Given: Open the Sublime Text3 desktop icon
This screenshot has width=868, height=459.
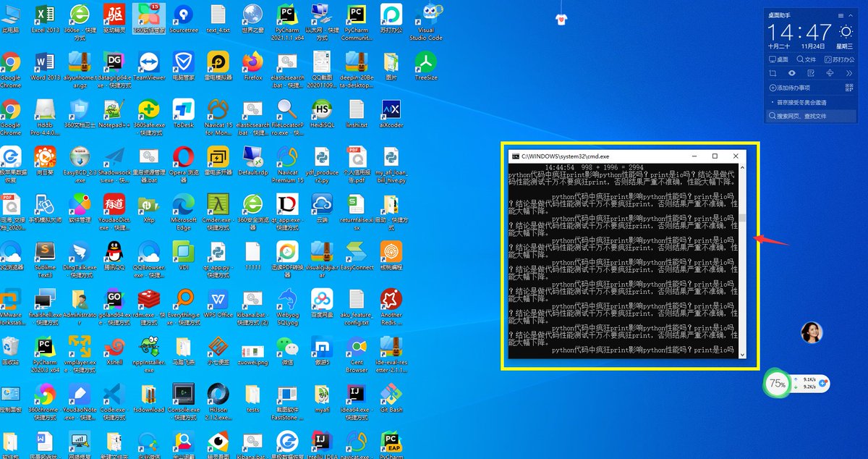Looking at the screenshot, I should 43,258.
